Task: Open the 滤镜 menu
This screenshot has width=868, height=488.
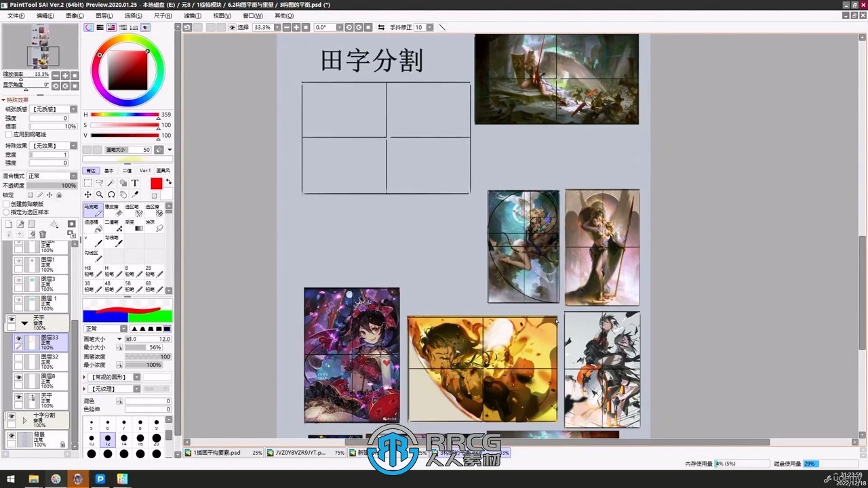Action: point(193,16)
